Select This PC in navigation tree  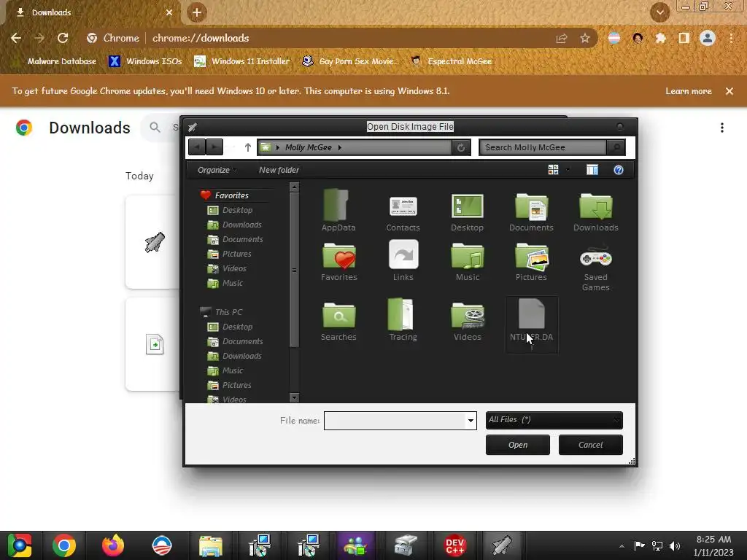click(228, 312)
